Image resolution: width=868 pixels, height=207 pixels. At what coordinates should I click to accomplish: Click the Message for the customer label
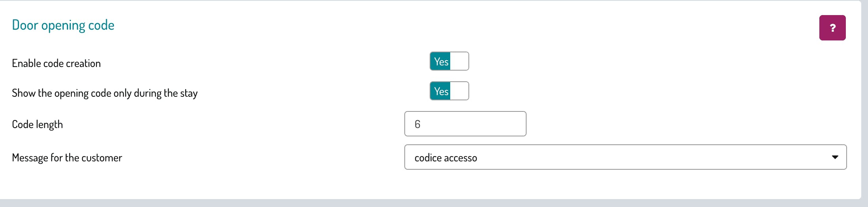click(x=67, y=158)
